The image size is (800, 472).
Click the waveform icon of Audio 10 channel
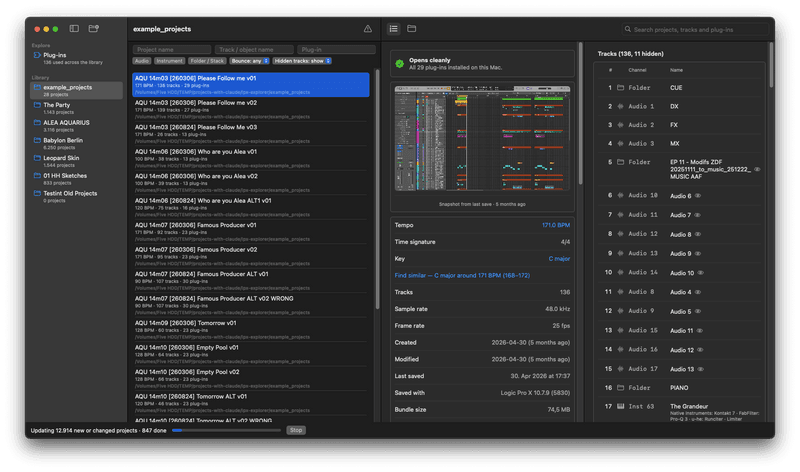pos(620,195)
